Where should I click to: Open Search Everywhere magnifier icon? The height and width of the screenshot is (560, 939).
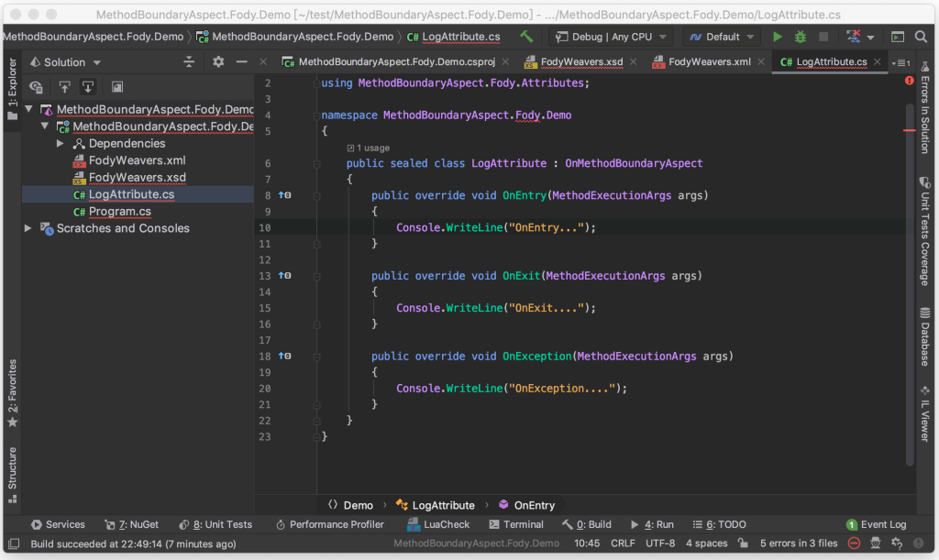(x=921, y=37)
